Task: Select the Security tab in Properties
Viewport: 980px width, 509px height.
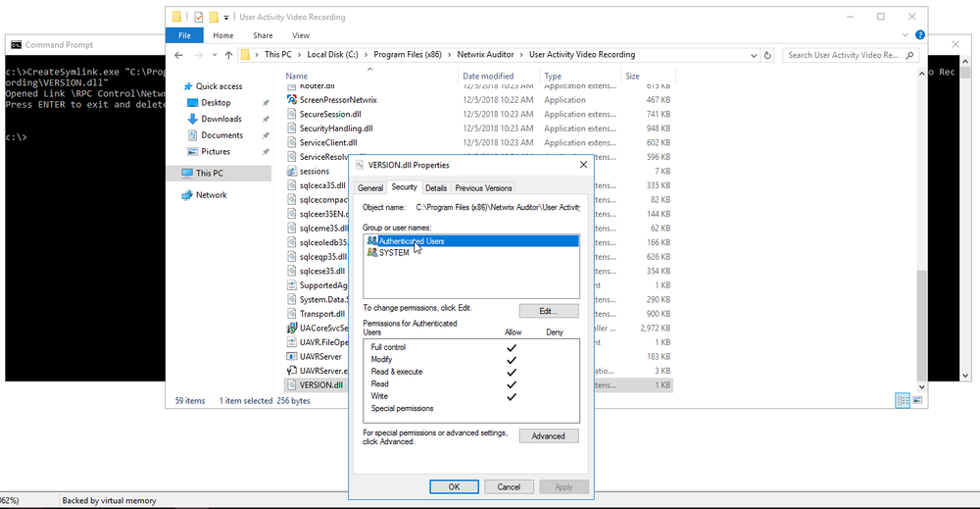Action: coord(404,187)
